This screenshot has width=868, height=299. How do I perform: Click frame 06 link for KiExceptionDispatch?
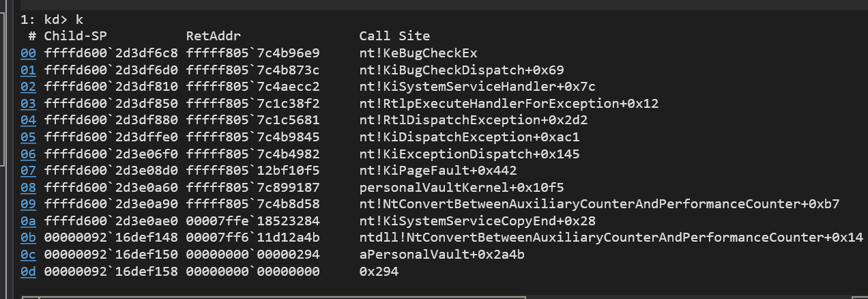(x=29, y=154)
